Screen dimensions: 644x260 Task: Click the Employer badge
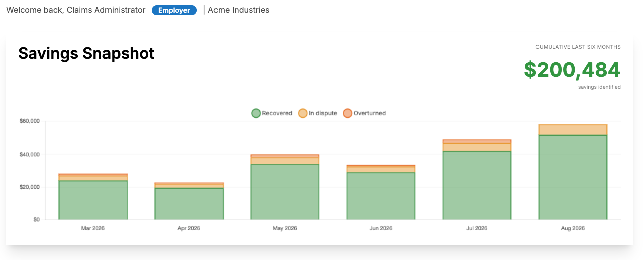coord(174,10)
